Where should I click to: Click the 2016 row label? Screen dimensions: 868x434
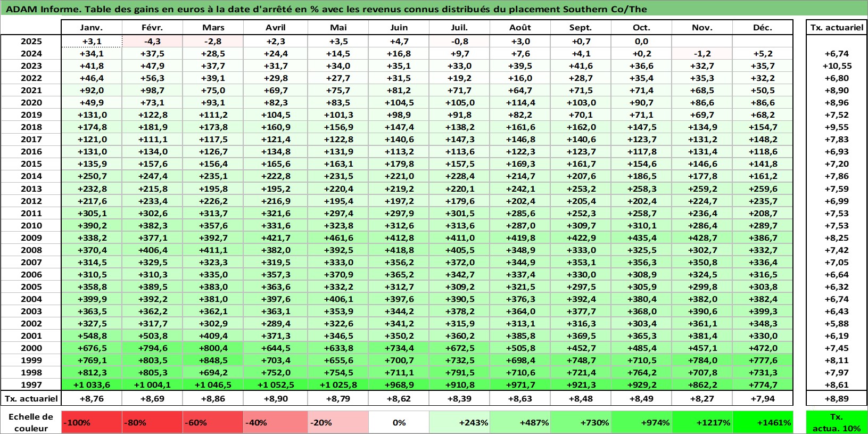(x=31, y=151)
